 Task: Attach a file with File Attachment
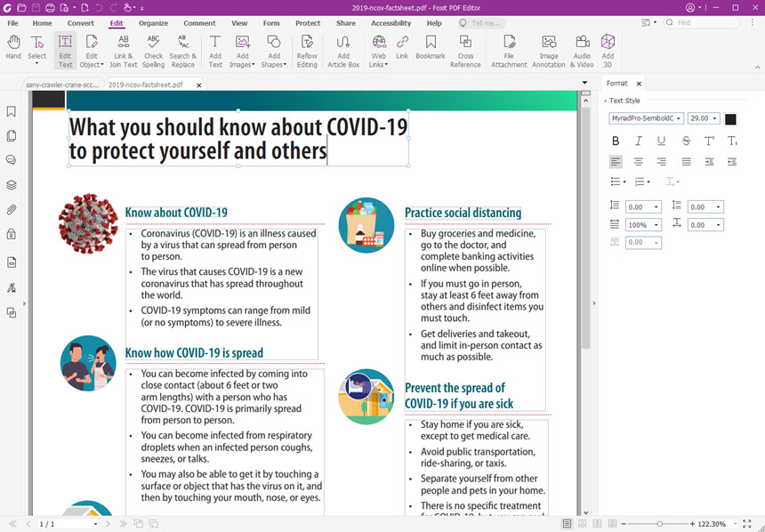pyautogui.click(x=509, y=51)
